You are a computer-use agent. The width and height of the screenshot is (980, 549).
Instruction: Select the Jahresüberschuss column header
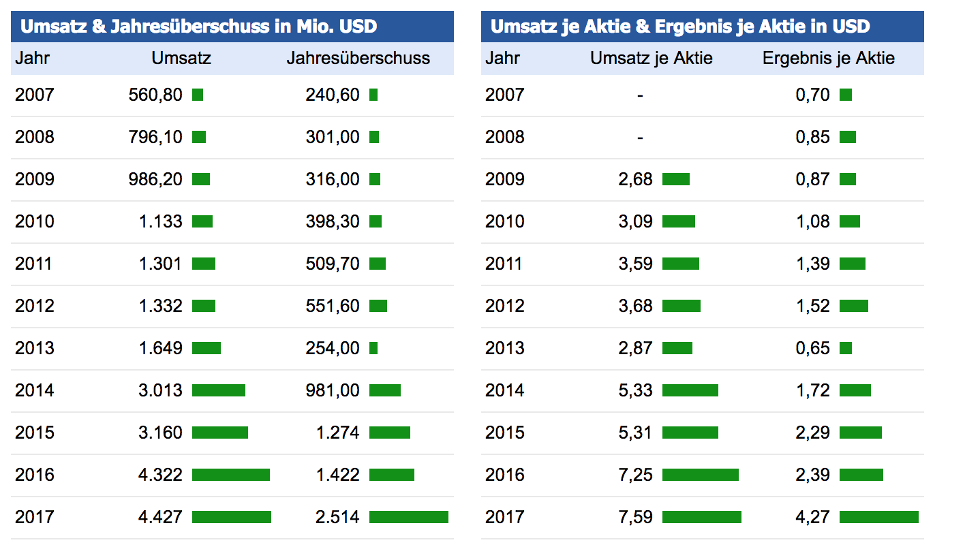358,59
